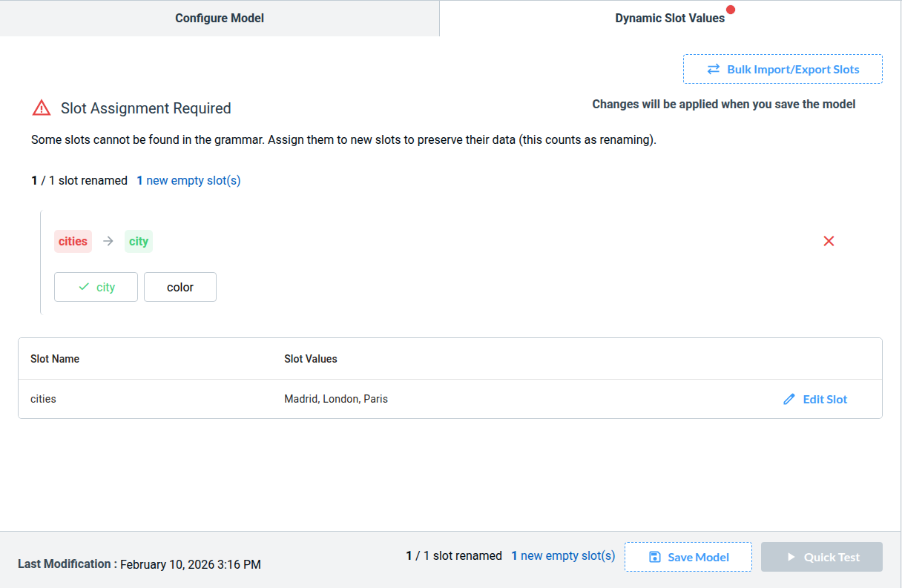Click the swap arrows icon for bulk import

click(713, 69)
